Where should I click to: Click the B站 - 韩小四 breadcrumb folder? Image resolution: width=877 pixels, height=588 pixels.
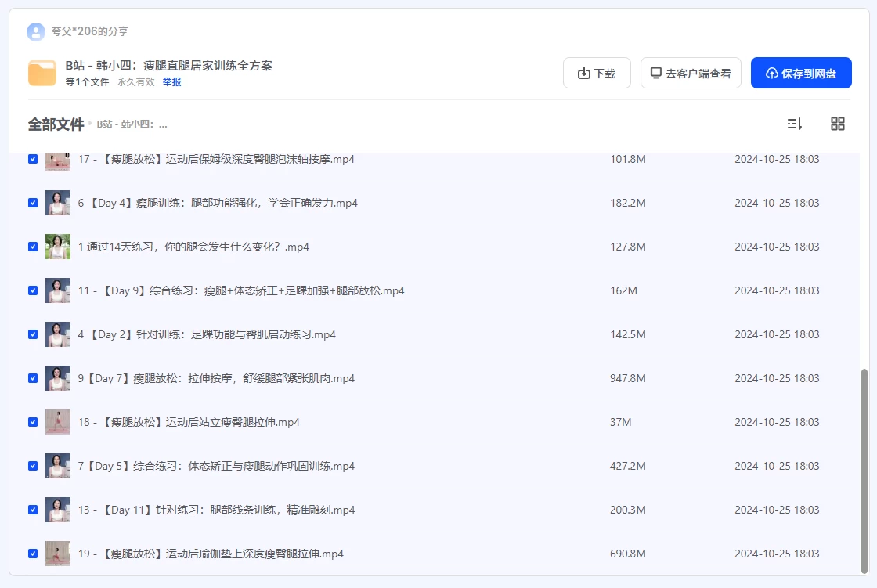click(x=132, y=124)
